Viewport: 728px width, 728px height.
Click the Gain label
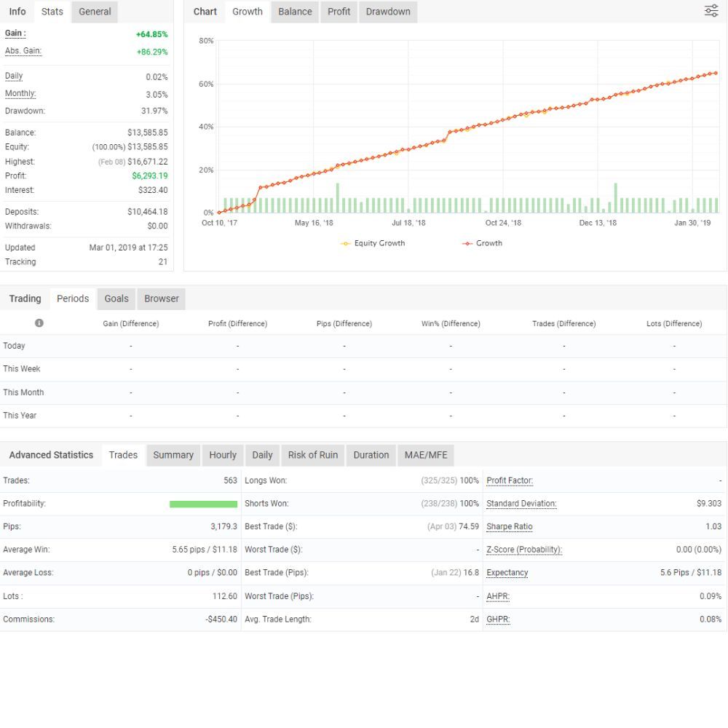[15, 33]
